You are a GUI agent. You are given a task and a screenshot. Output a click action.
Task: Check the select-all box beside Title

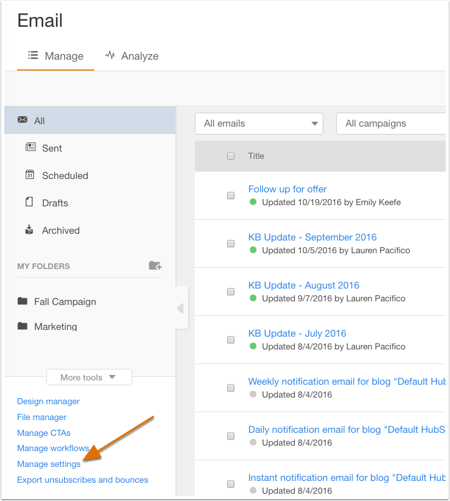231,156
